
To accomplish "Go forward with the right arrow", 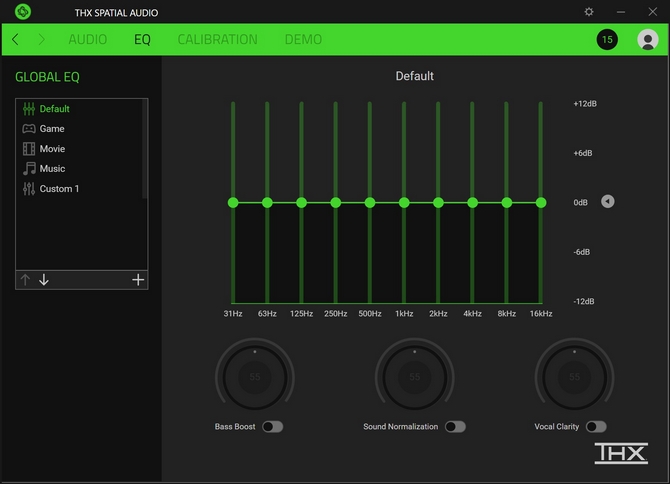I will coord(41,39).
